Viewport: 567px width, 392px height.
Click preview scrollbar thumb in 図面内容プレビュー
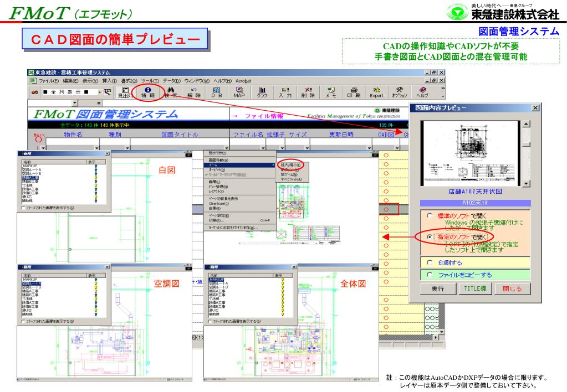[x=527, y=144]
